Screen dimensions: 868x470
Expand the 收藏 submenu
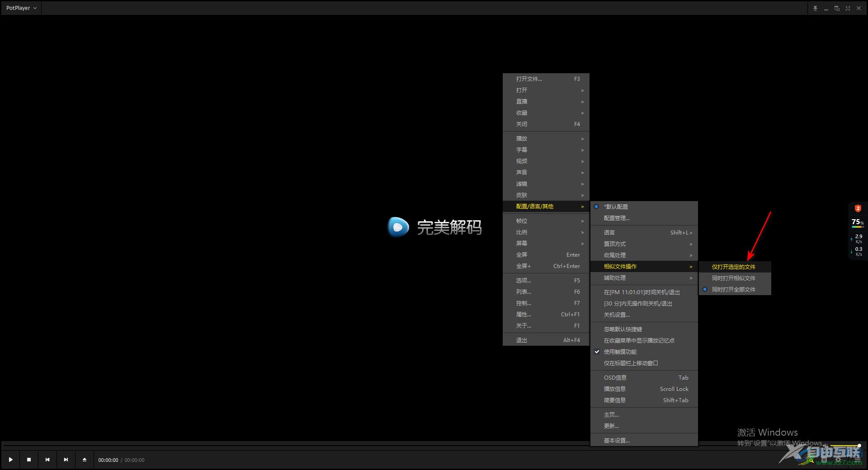coord(546,113)
